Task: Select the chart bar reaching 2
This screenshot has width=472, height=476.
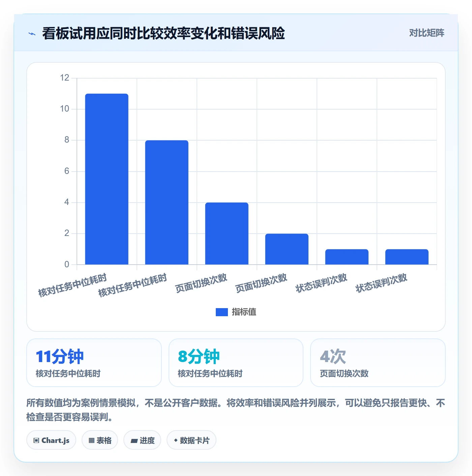Action: tap(287, 249)
